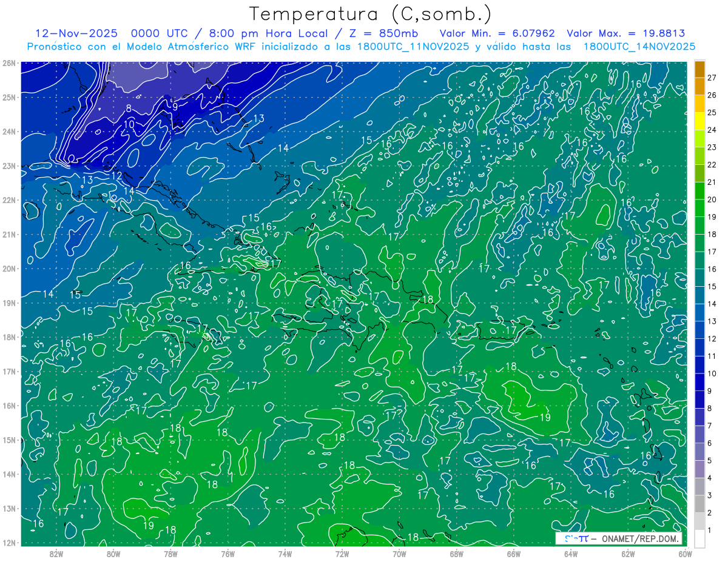This screenshot has width=728, height=562.
Task: Click the dark orange top color bar segment
Action: click(699, 69)
